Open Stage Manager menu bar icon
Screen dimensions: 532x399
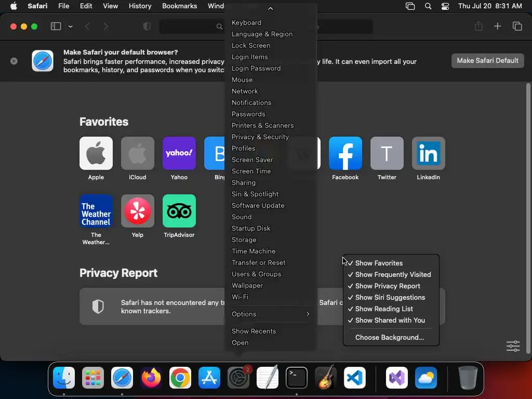(410, 6)
